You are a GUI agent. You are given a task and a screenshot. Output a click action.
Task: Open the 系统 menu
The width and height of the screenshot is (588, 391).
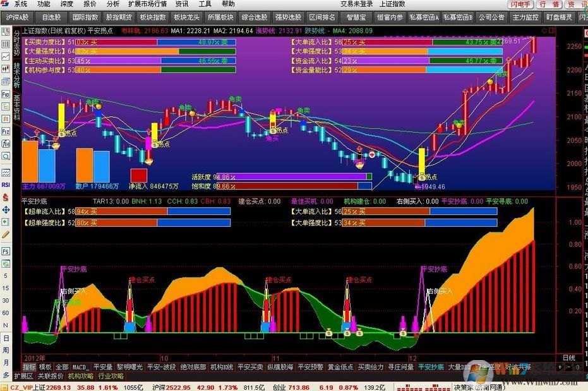(20, 4)
